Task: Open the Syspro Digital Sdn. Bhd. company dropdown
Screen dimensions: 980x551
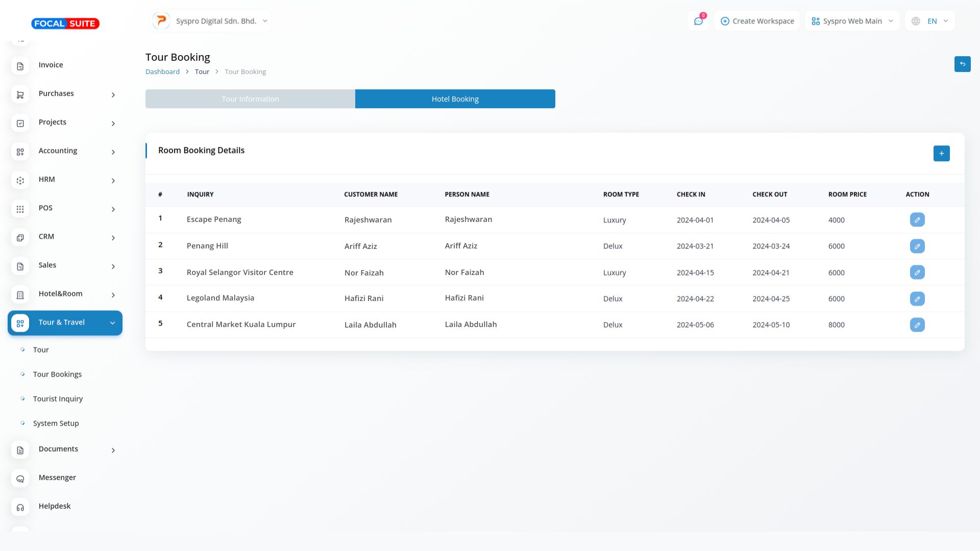Action: tap(211, 21)
